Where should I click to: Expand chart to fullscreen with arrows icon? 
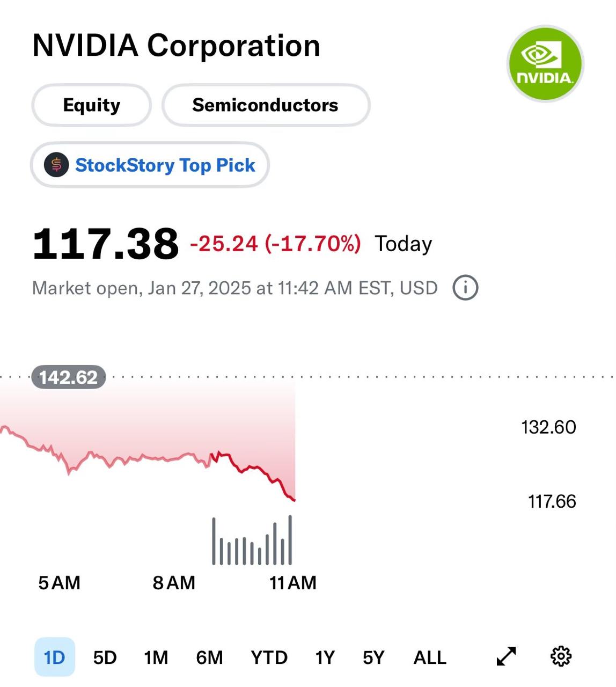(506, 656)
